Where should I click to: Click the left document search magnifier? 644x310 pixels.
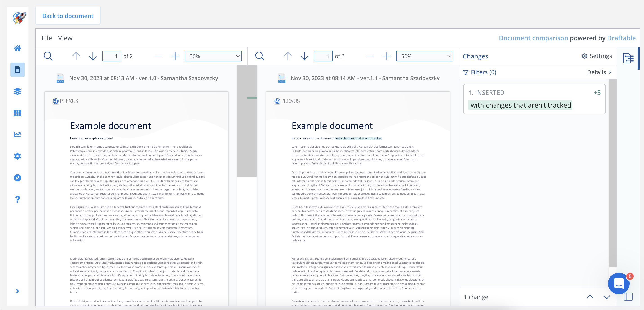tap(48, 56)
